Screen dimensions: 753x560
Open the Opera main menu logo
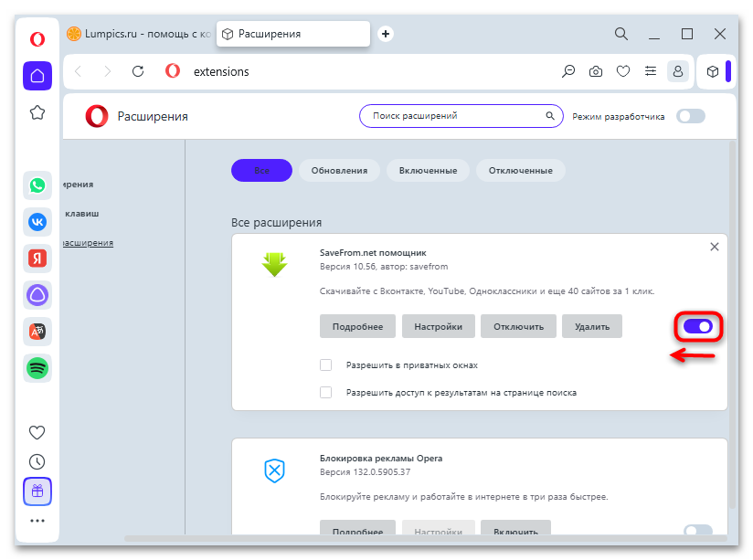37,38
